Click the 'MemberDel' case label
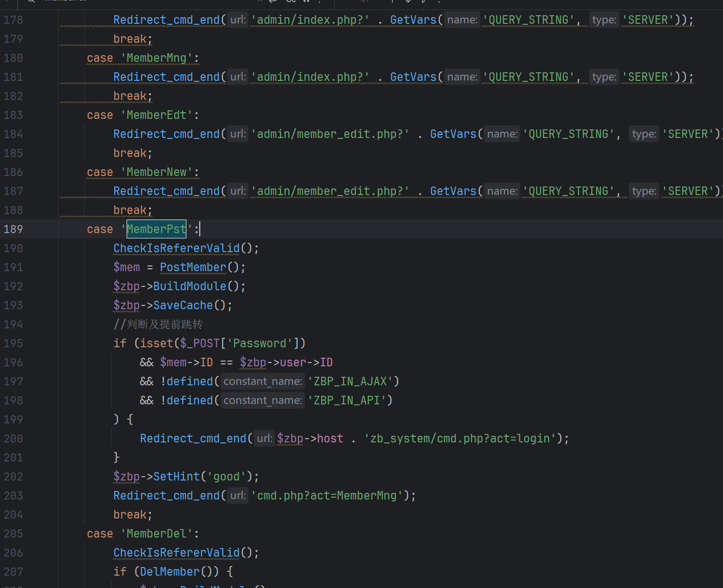The image size is (723, 588). coord(156,534)
